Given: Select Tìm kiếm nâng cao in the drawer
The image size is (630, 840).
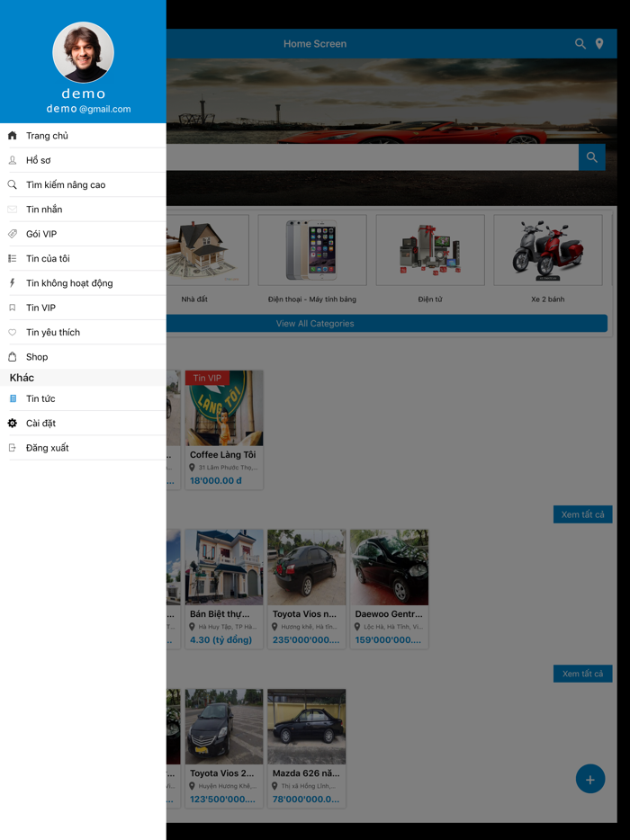Looking at the screenshot, I should [x=83, y=185].
